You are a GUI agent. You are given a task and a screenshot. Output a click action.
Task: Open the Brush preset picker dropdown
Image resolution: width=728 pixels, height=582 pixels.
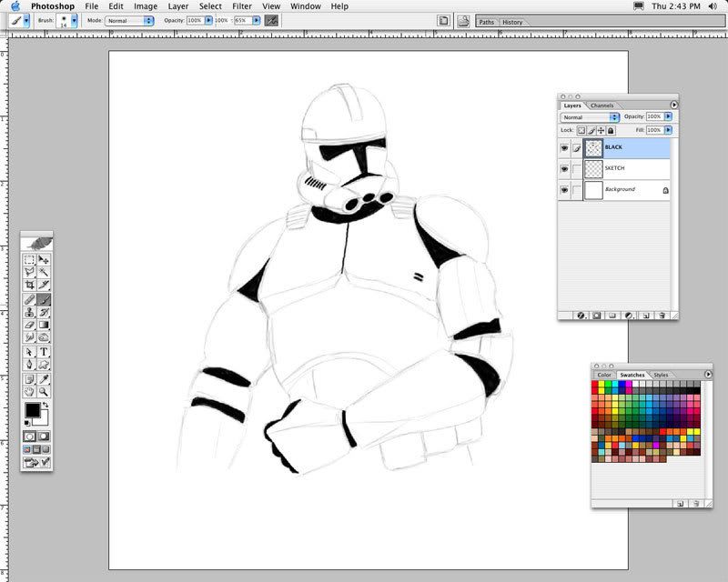click(x=75, y=21)
